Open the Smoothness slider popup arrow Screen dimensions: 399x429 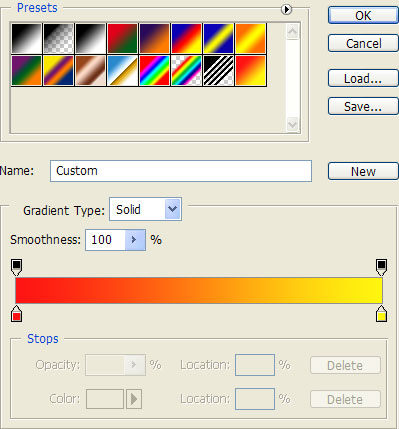[x=135, y=240]
